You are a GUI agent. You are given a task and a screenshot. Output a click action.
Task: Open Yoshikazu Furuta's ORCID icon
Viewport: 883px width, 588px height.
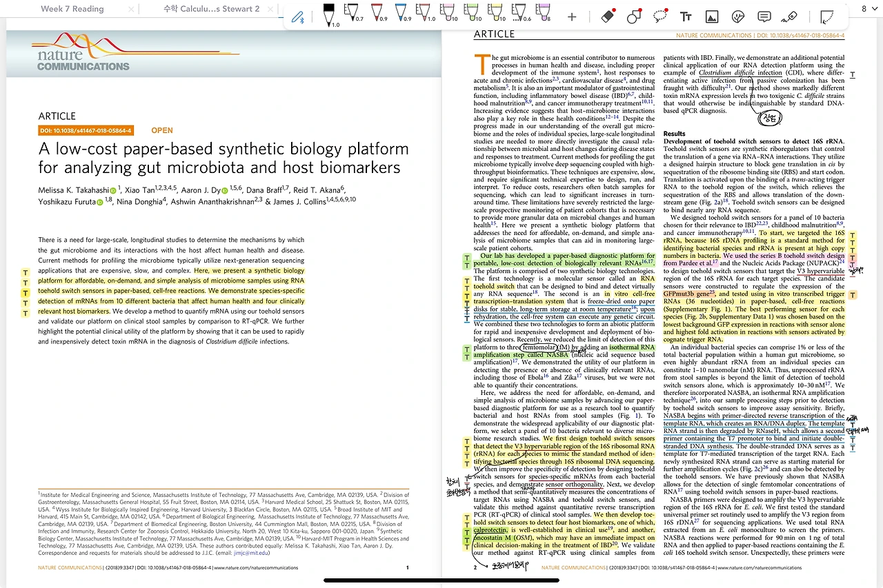point(100,202)
